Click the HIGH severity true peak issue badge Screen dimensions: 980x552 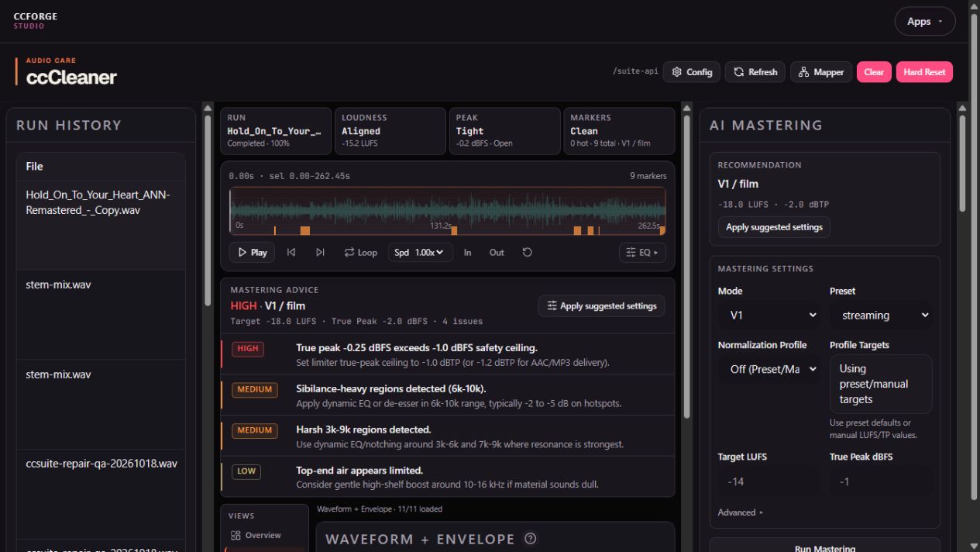click(x=248, y=349)
